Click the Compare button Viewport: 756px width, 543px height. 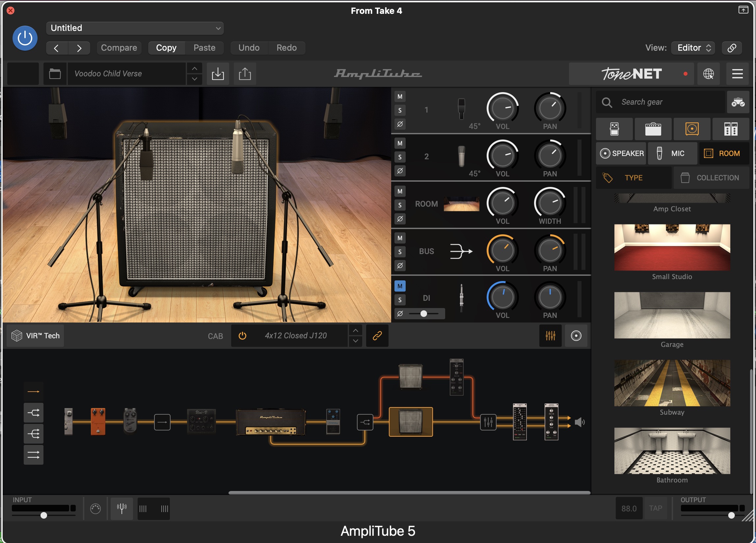click(119, 48)
